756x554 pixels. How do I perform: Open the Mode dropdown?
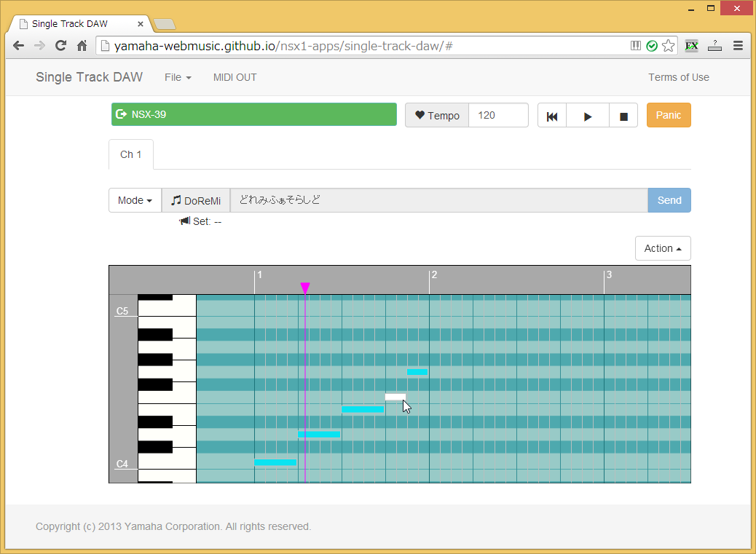pos(135,200)
